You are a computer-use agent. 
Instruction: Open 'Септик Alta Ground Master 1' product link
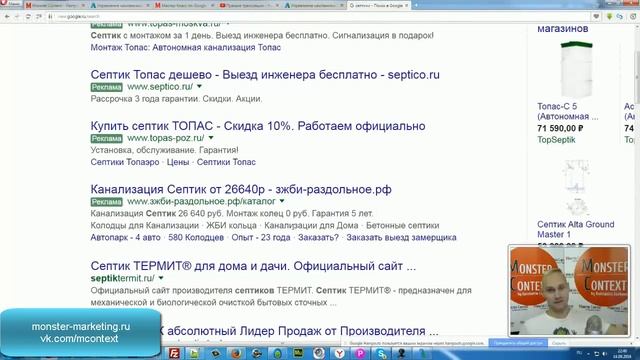click(x=576, y=229)
